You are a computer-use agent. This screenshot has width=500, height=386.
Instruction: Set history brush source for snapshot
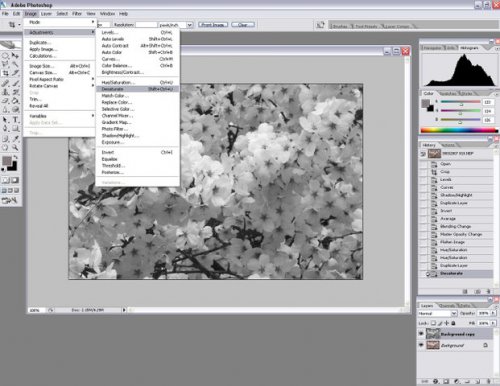tap(423, 154)
